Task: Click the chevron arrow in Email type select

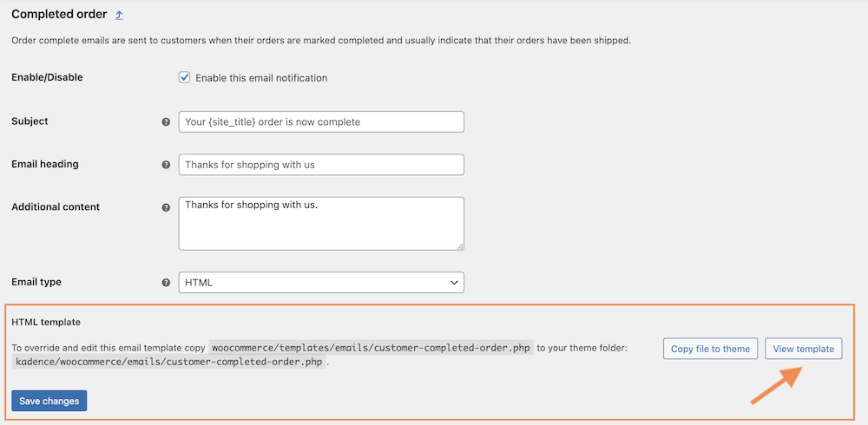Action: [x=454, y=282]
